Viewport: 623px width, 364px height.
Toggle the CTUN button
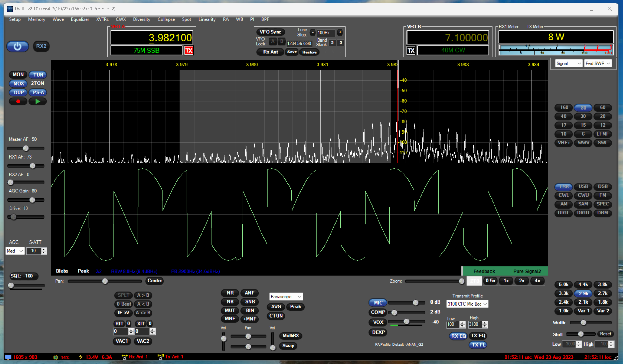[x=276, y=316]
